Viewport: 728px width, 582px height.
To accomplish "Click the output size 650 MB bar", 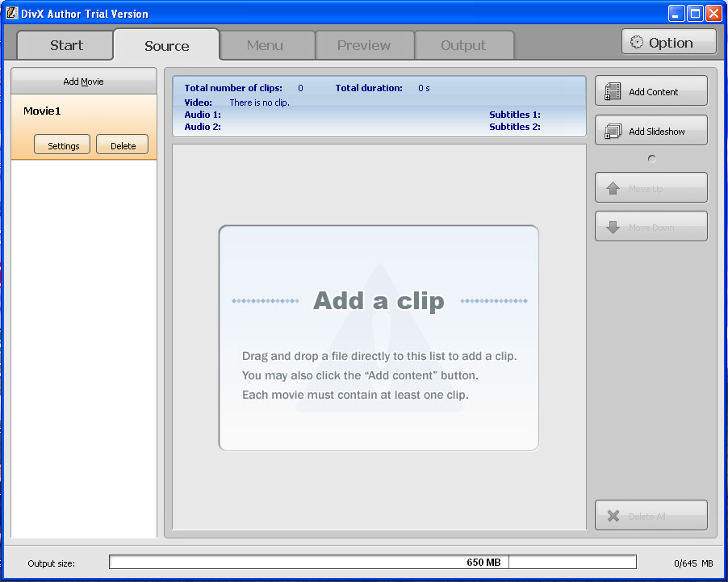I will 373,562.
